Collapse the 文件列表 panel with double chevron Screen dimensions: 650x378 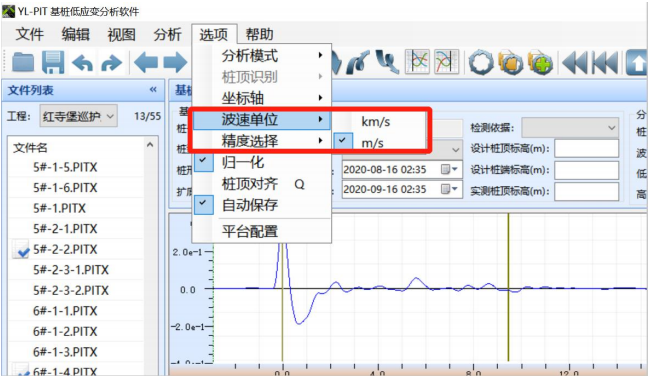pos(153,90)
